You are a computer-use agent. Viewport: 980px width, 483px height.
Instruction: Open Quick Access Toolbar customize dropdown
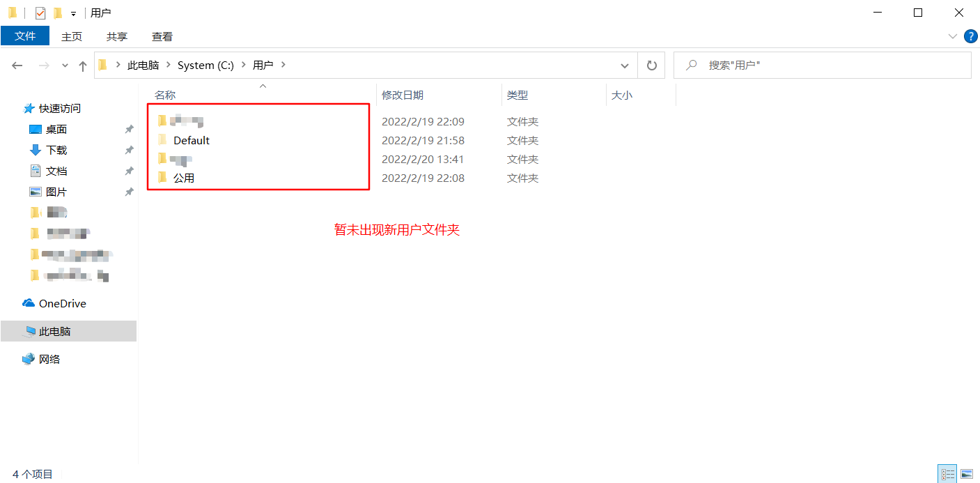coord(73,13)
